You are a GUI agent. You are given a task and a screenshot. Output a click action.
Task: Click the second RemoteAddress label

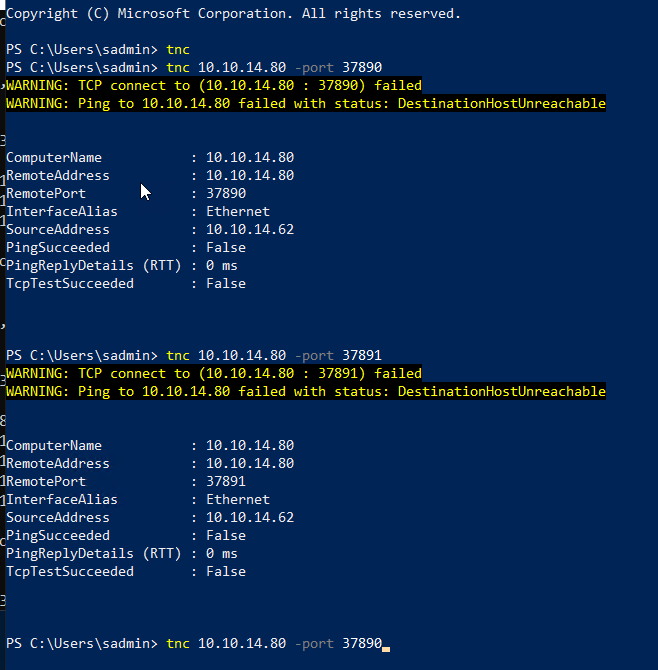(x=58, y=464)
